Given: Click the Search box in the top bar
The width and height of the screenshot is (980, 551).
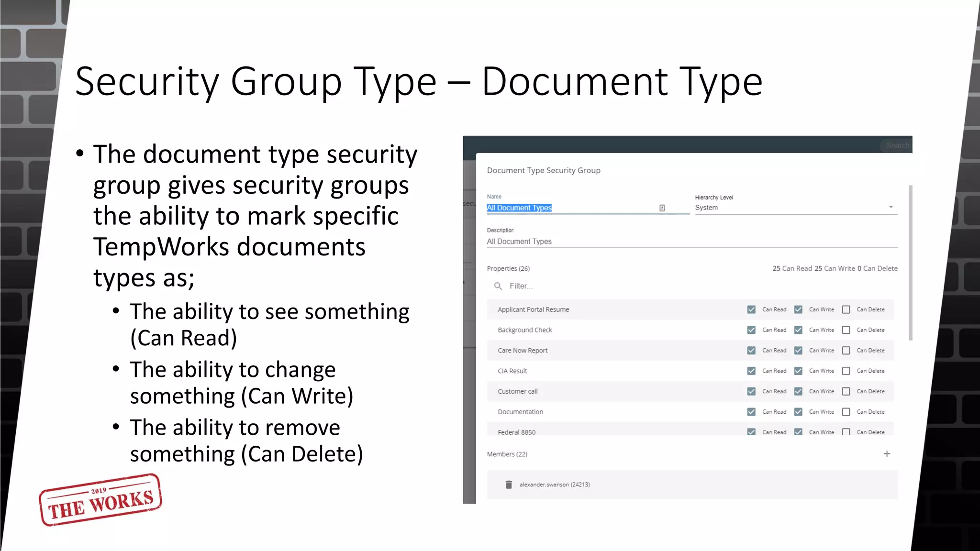Looking at the screenshot, I should click(896, 145).
